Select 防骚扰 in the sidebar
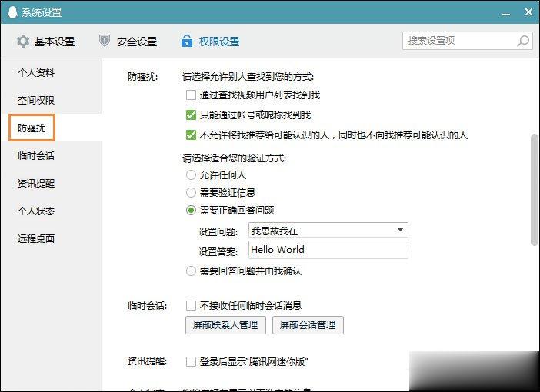This screenshot has width=540, height=392. coord(32,128)
